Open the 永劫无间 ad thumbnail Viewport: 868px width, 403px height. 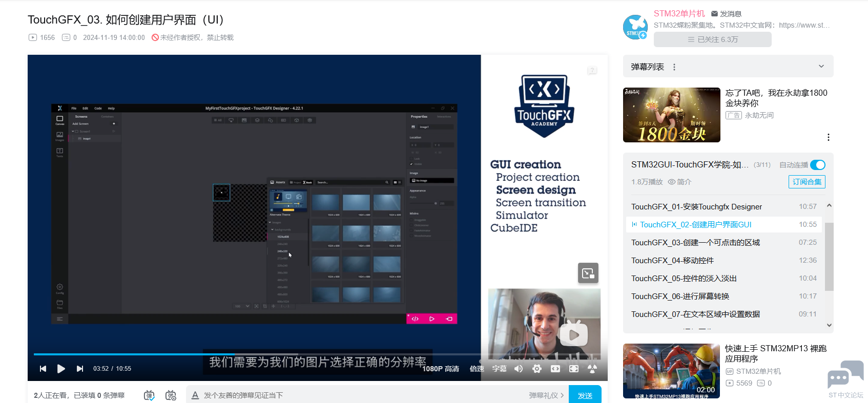pos(672,115)
